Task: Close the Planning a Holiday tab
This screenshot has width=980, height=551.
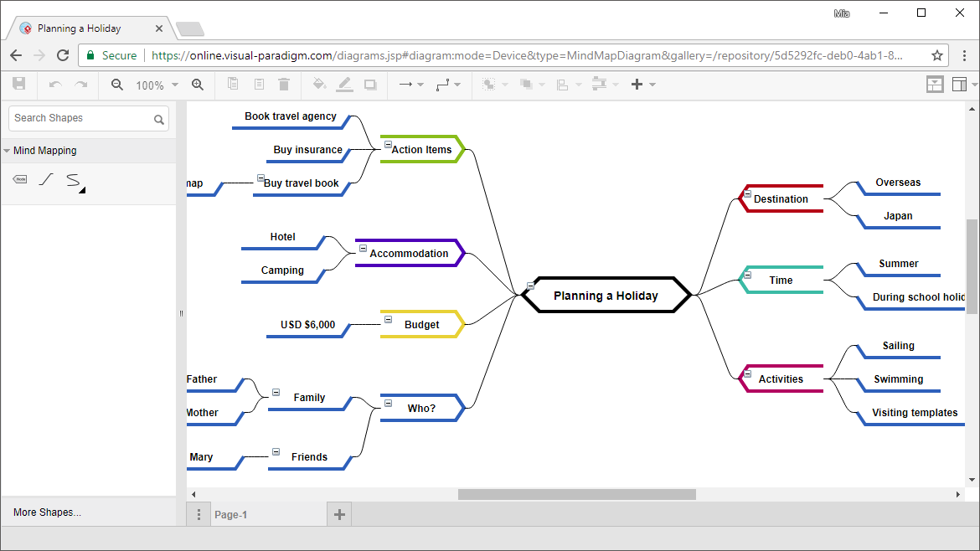Action: 159,28
